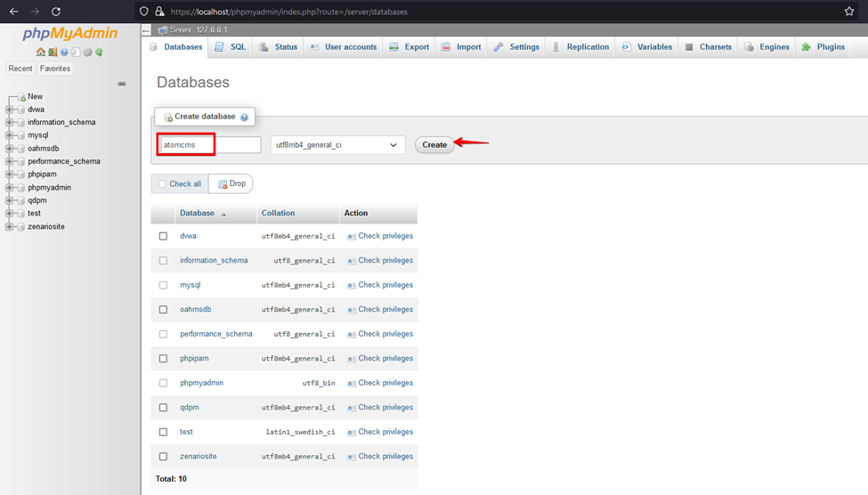Open the oahmsdb database link in table
Viewport: 868px width, 495px height.
[x=195, y=310]
